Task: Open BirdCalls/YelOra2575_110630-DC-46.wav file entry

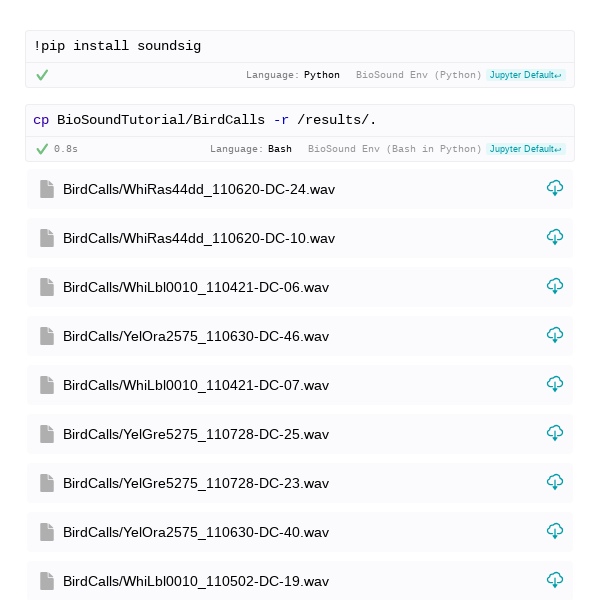Action: pos(300,336)
